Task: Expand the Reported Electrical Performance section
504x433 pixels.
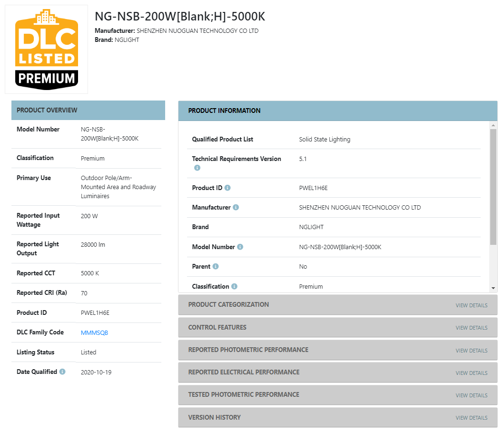Action: pyautogui.click(x=337, y=372)
